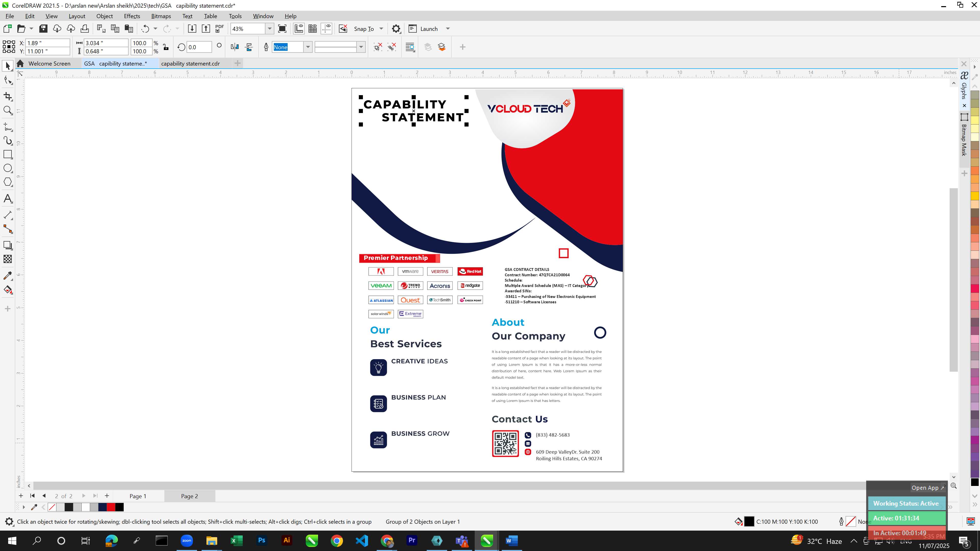
Task: Open the Effects menu
Action: [x=132, y=16]
